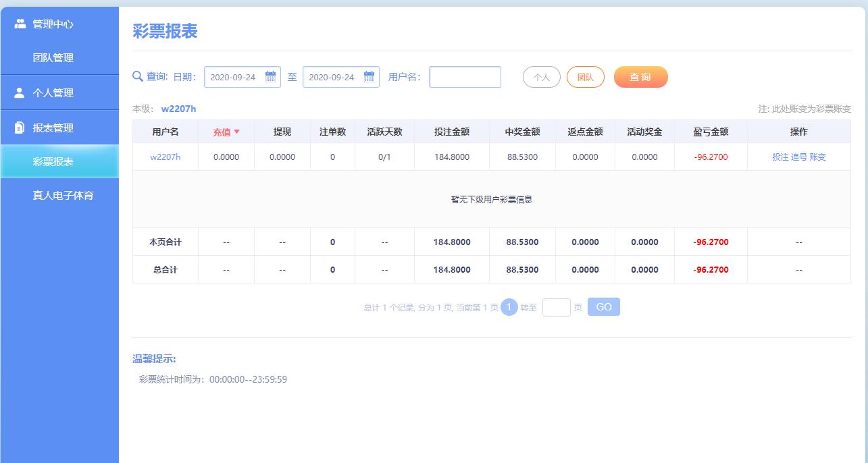Expand the 报表管理 sidebar section
Screen dimensions: 868x463
click(53, 128)
